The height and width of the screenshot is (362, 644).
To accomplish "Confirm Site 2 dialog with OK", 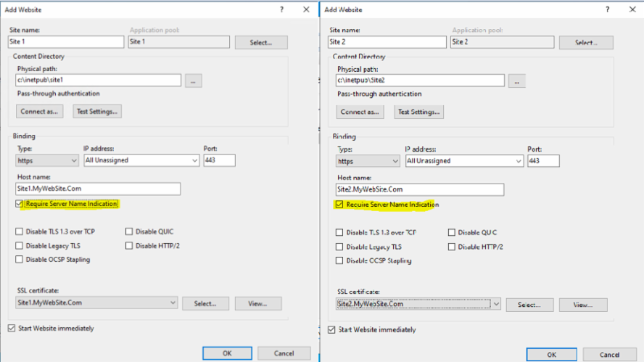I will pos(552,355).
